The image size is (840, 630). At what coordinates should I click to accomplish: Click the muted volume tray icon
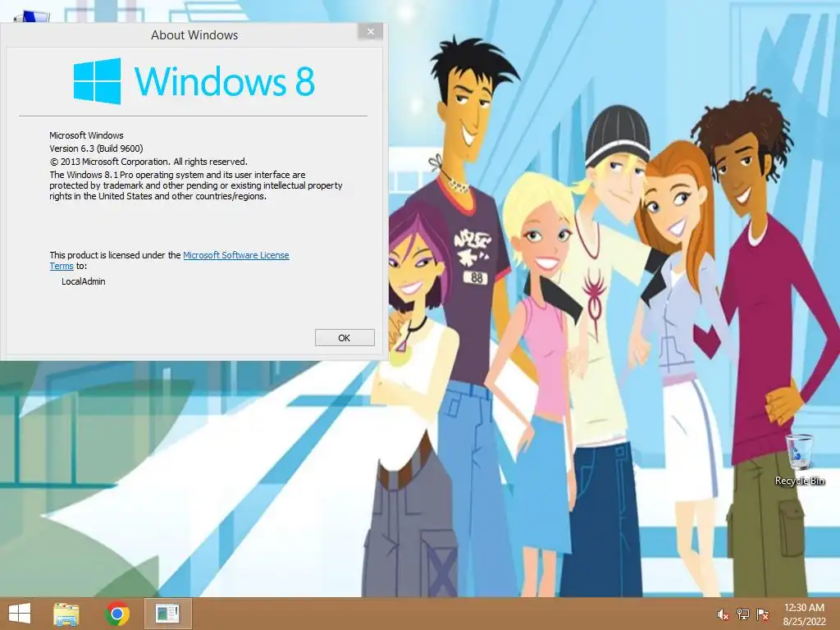pyautogui.click(x=723, y=615)
